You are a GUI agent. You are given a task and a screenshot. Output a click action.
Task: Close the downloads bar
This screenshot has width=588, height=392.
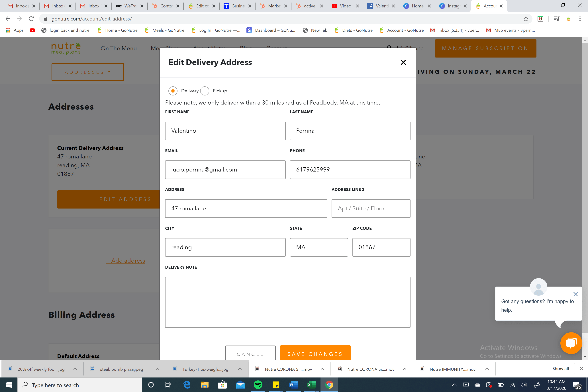[581, 369]
